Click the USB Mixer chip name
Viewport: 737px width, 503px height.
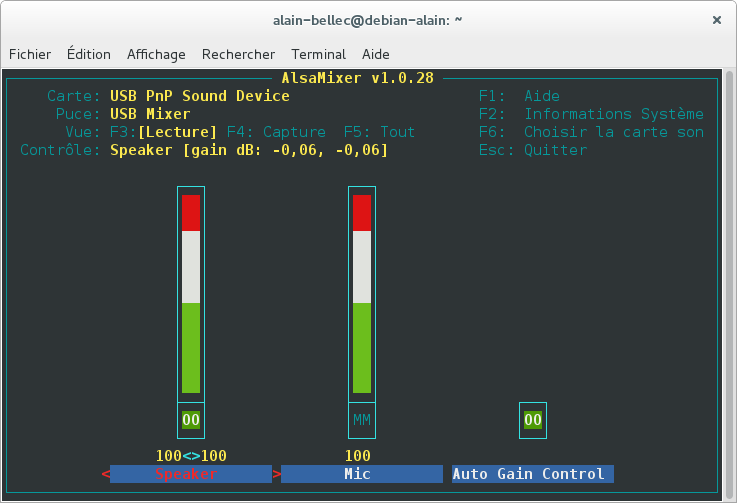pyautogui.click(x=150, y=114)
